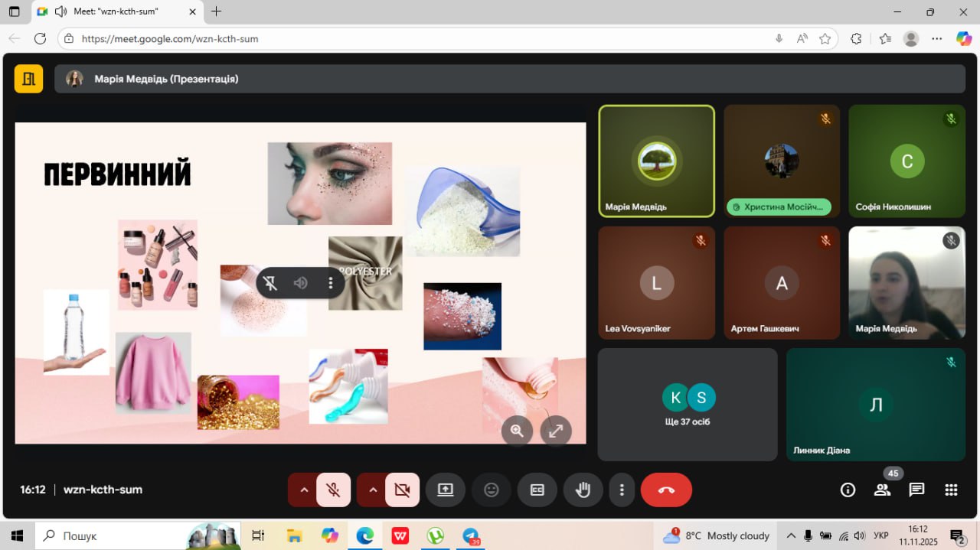Viewport: 980px width, 550px height.
Task: Zoom in on the presentation
Action: (x=517, y=431)
